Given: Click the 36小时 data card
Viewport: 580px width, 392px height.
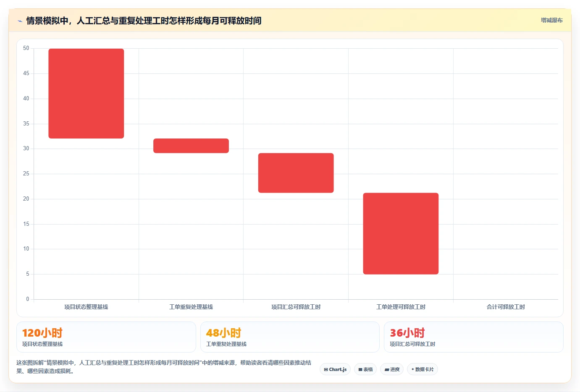Looking at the screenshot, I should (474, 337).
